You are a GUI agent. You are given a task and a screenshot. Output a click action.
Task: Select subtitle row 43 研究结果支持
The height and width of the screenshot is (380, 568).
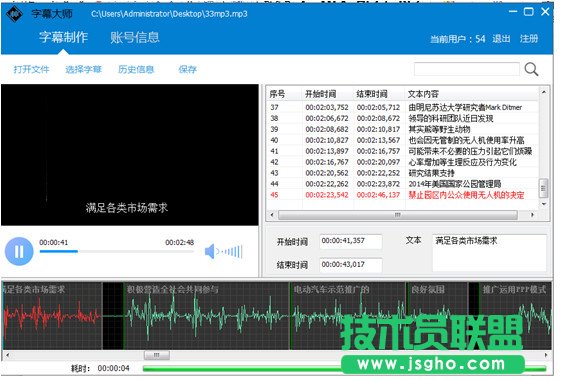(403, 173)
